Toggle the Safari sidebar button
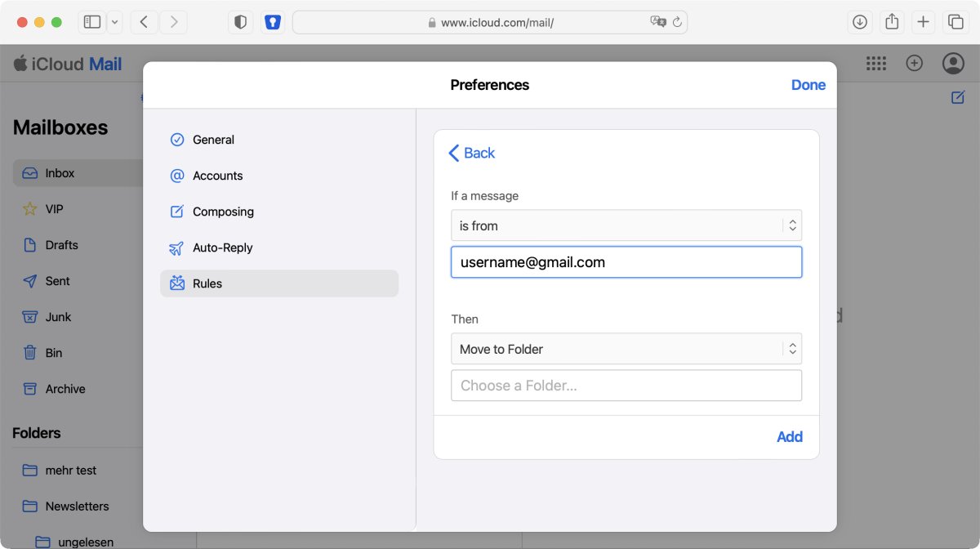 [92, 22]
